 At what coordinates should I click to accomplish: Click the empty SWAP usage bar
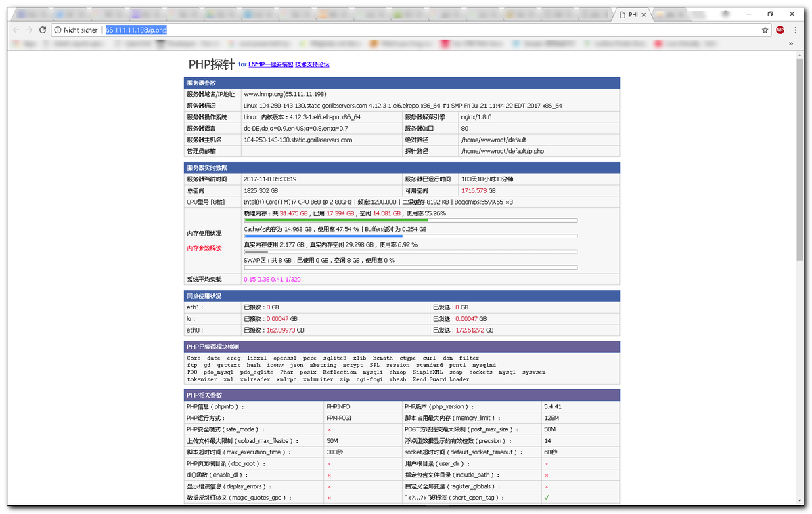410,267
